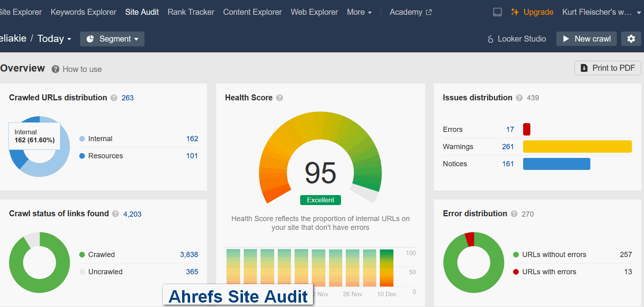Expand the More menu
Viewport: 644px width, 307px height.
pyautogui.click(x=359, y=12)
